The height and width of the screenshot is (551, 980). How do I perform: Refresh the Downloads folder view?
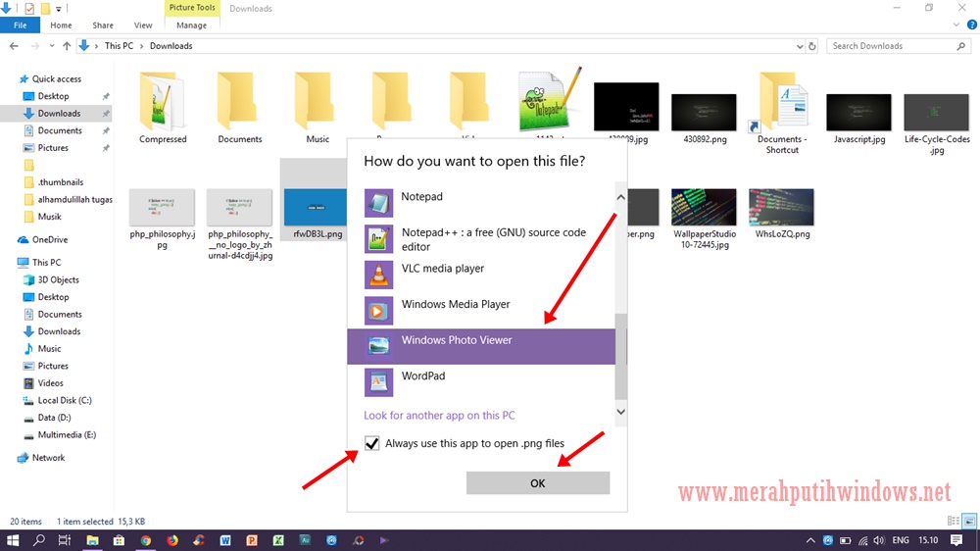point(811,46)
